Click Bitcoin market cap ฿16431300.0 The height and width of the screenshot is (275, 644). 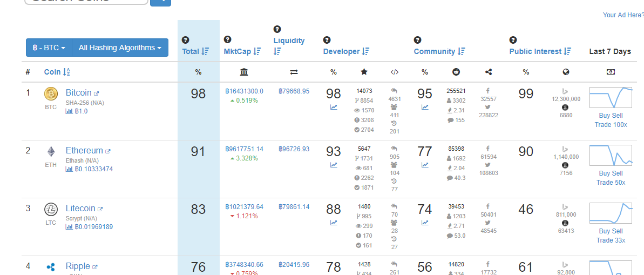(x=245, y=91)
